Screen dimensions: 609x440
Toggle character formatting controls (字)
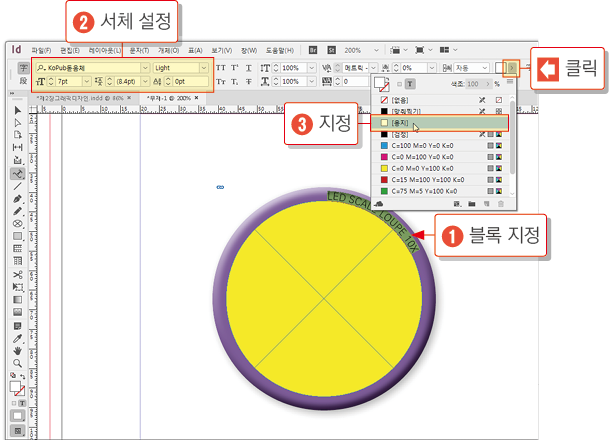tap(23, 68)
